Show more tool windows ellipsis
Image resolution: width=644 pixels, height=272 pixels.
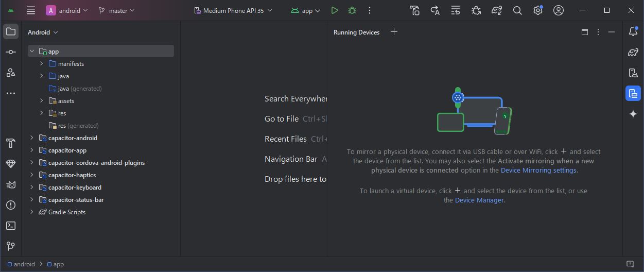click(11, 93)
